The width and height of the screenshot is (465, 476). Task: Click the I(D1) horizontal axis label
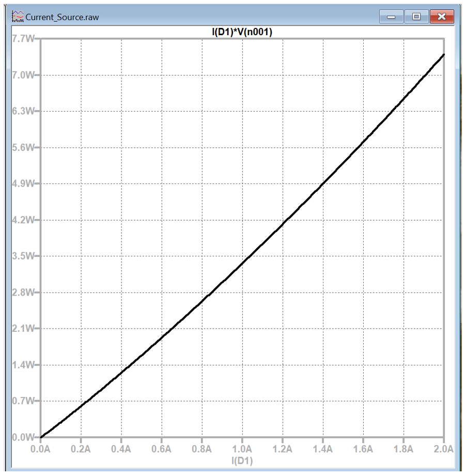[242, 461]
